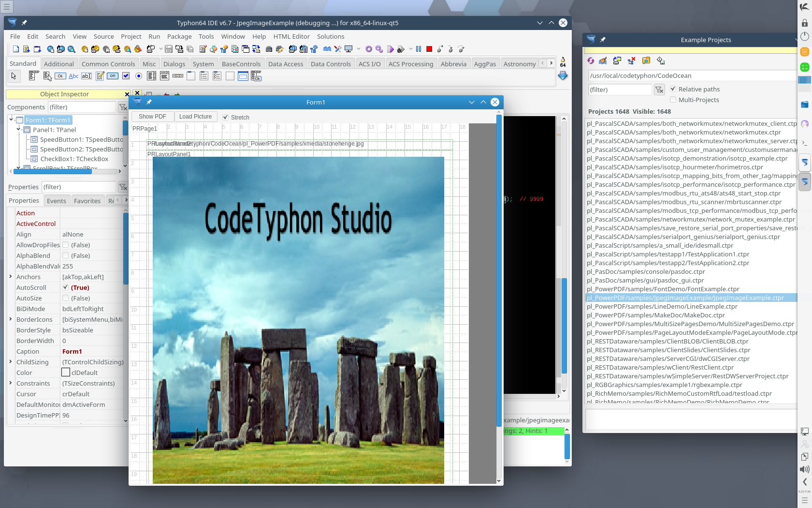Screen dimensions: 812x508
Task: Uncheck the Stretch checkbox in Form1
Action: [x=225, y=117]
